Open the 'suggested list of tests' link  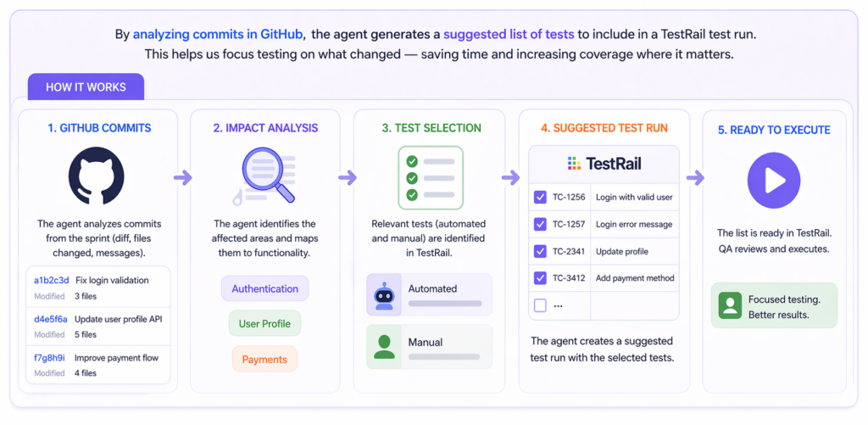(x=504, y=35)
